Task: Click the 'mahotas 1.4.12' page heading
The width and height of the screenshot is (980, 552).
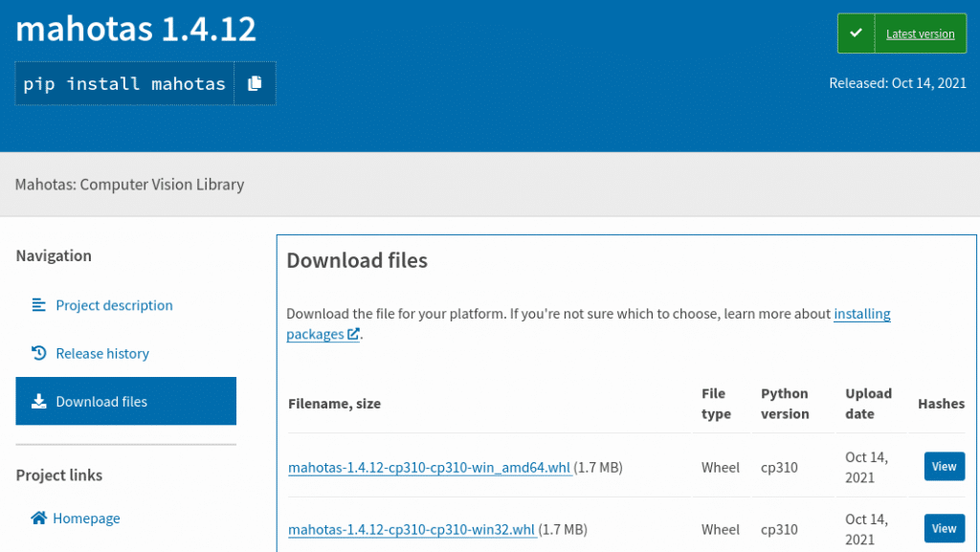Action: [136, 29]
